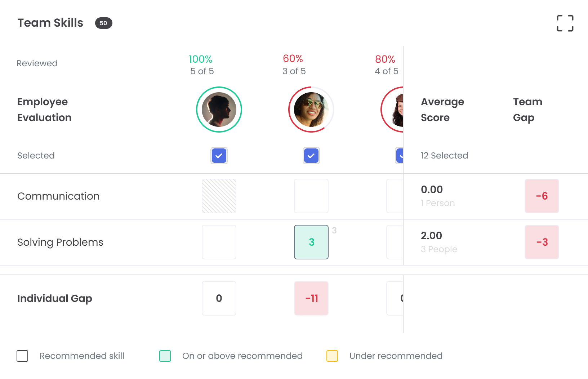Click the Recommended skill legend swatch
Screen dimensions: 588x379
22,356
